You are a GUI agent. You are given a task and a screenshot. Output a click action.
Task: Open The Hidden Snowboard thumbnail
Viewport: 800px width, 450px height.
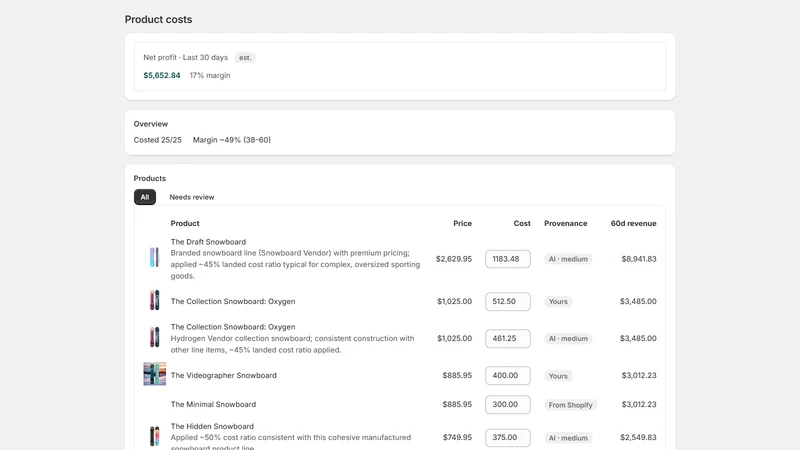click(x=154, y=436)
